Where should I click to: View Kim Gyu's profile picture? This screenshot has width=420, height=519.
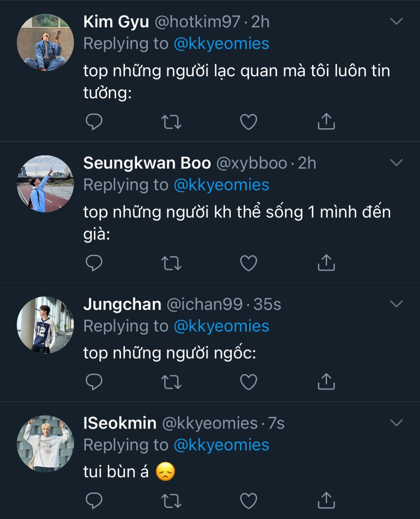[45, 42]
